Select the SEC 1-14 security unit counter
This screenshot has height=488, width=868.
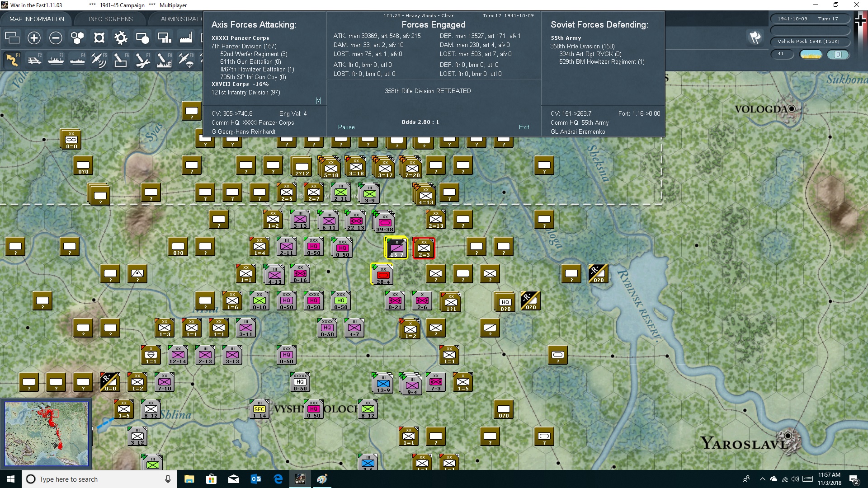tap(259, 409)
